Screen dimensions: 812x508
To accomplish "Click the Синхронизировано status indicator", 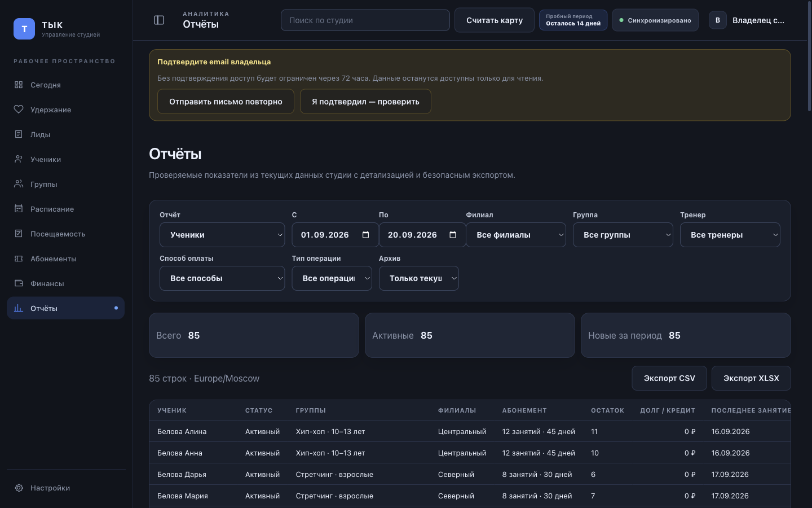I will 655,20.
